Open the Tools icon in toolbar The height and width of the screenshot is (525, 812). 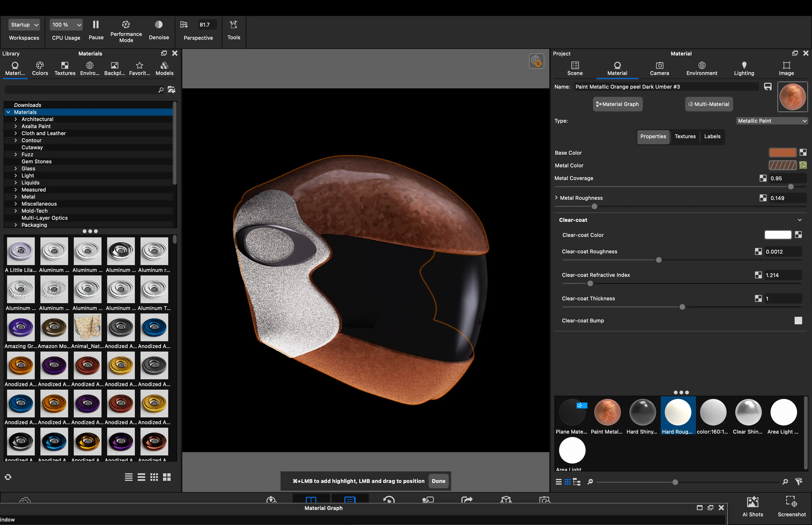click(233, 24)
